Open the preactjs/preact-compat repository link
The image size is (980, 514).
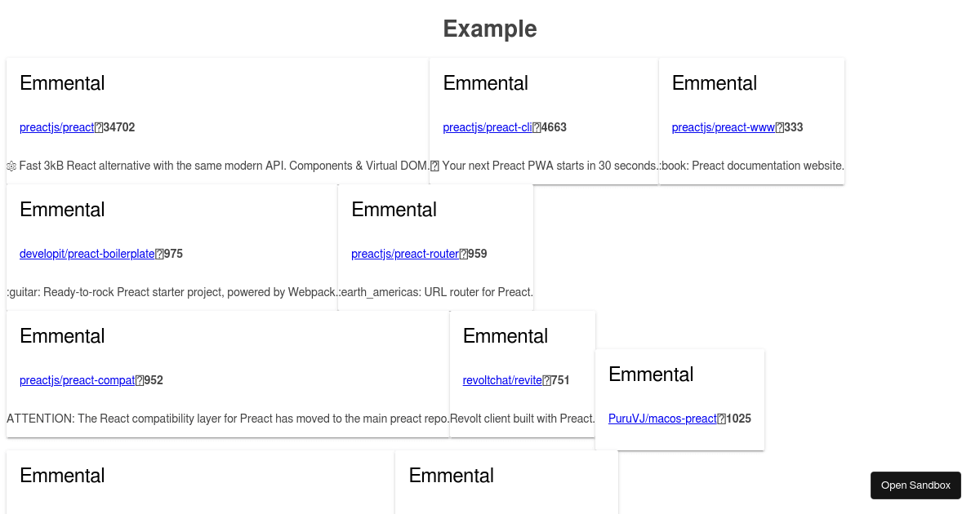click(x=76, y=380)
